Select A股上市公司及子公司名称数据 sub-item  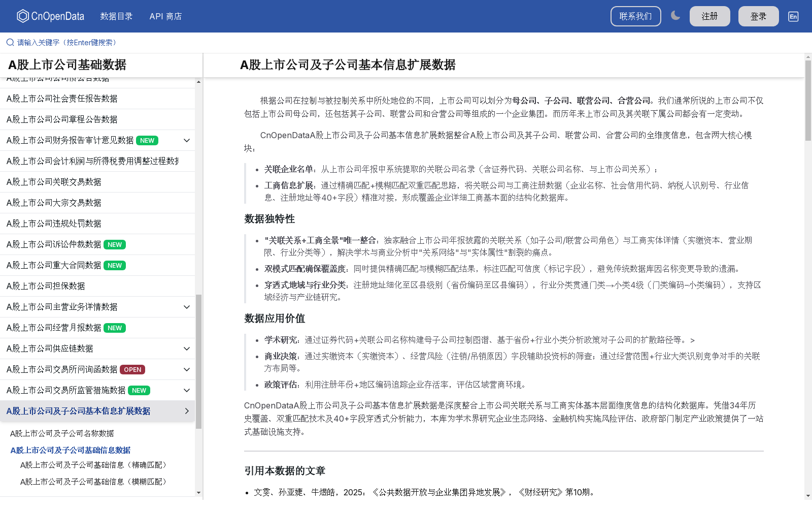[x=62, y=433]
